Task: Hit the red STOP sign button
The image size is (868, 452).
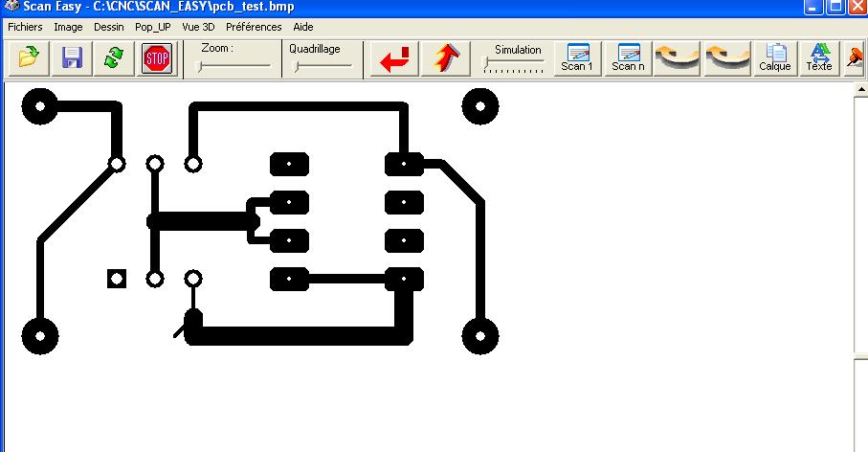Action: pos(157,57)
